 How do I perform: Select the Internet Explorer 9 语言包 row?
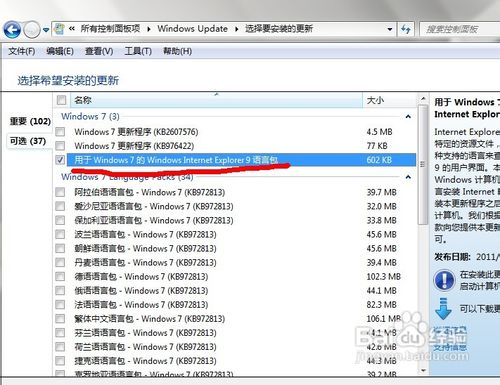pyautogui.click(x=235, y=160)
